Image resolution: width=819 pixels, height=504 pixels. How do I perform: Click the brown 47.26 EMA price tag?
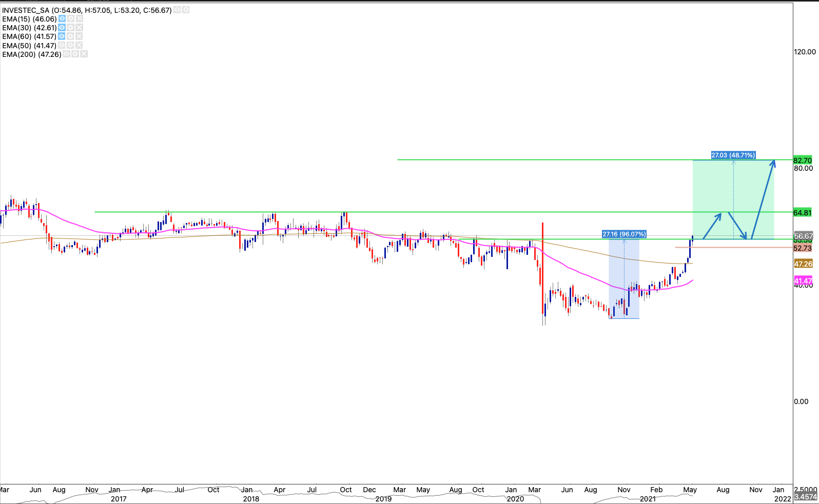(803, 264)
